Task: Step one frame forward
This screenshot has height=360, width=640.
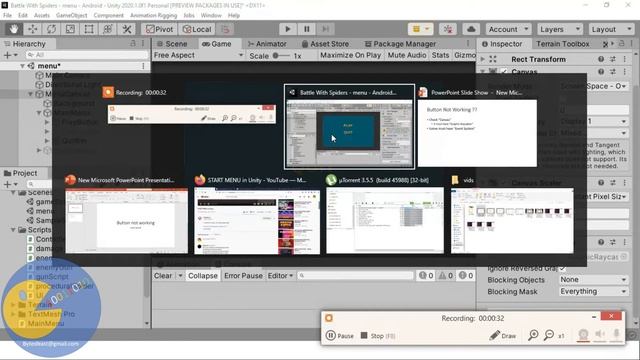Action: (325, 29)
